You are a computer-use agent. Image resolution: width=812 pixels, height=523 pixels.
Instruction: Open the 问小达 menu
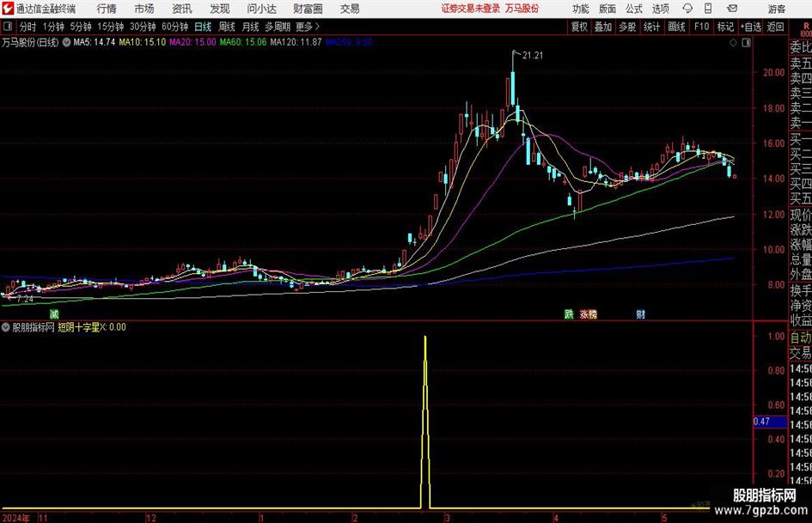(261, 9)
